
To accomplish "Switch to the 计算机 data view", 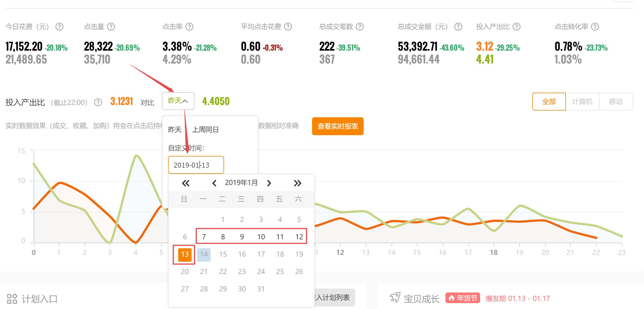I will point(582,102).
